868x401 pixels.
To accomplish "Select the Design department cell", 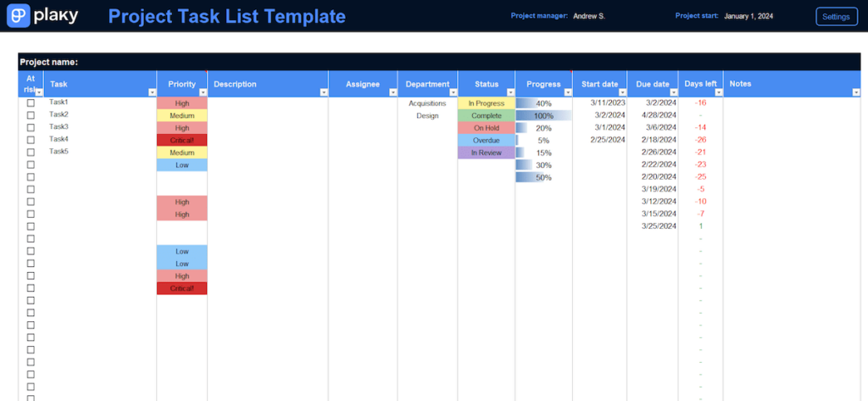I will [427, 116].
